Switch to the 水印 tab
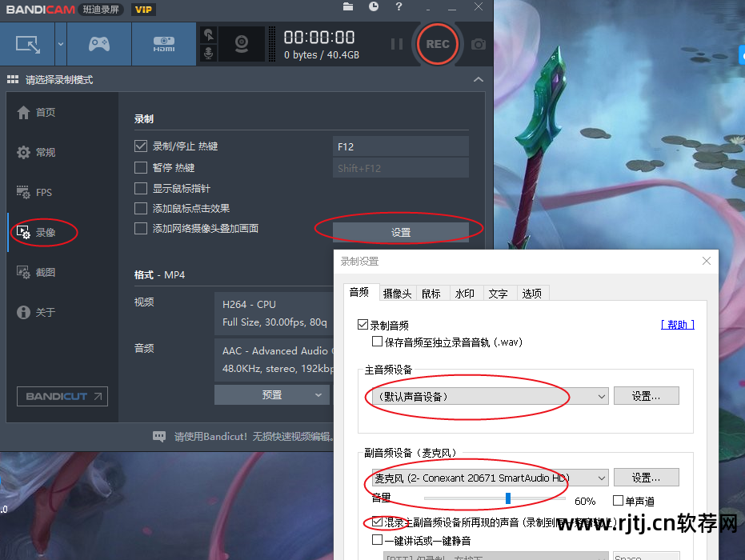The width and height of the screenshot is (745, 560). click(x=465, y=294)
